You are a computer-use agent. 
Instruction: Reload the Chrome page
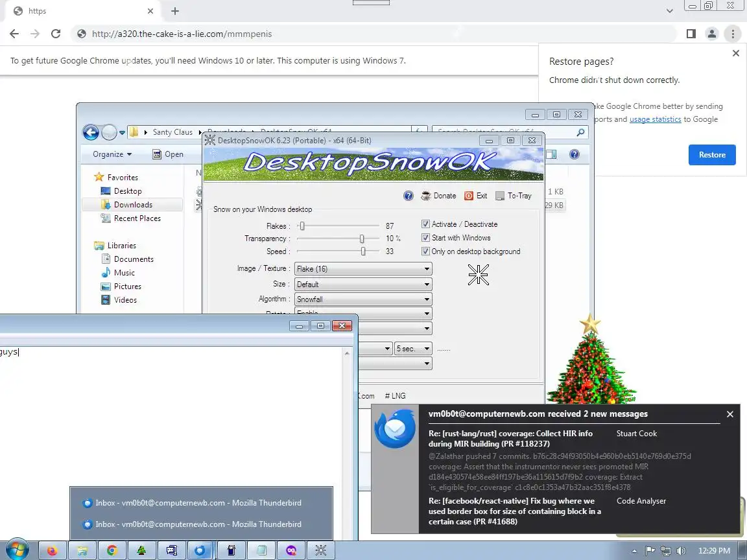56,34
